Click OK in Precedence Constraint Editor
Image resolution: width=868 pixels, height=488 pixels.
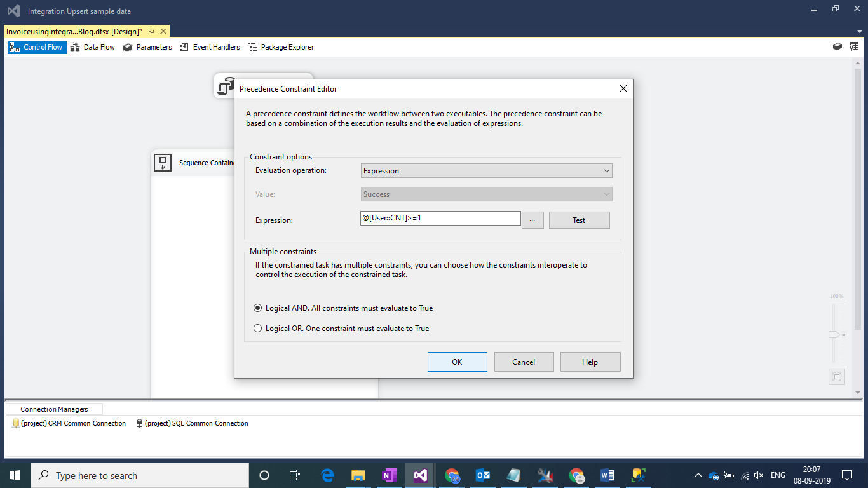coord(458,362)
